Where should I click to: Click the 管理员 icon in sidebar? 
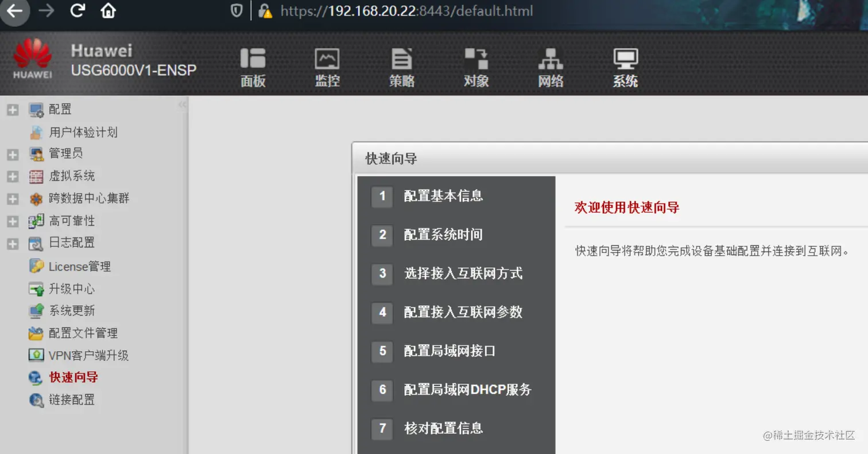coord(36,154)
